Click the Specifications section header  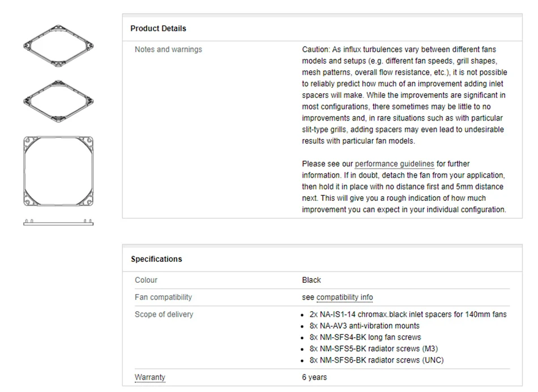click(x=156, y=259)
